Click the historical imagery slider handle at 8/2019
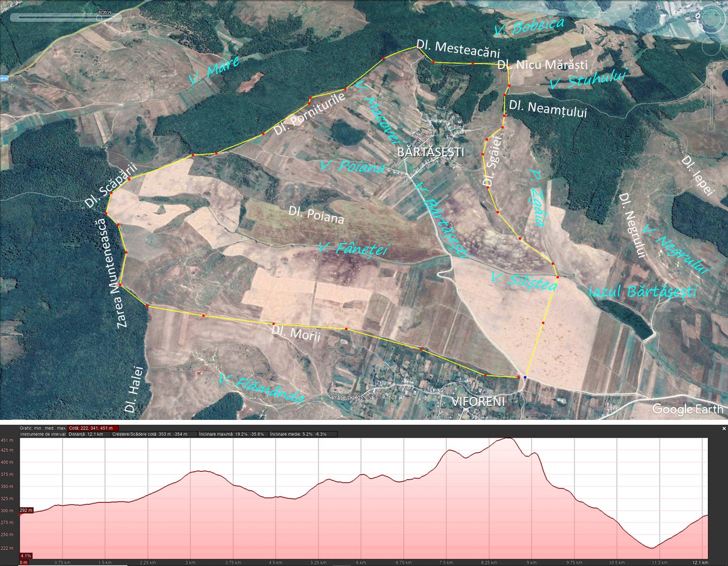 click(x=99, y=17)
